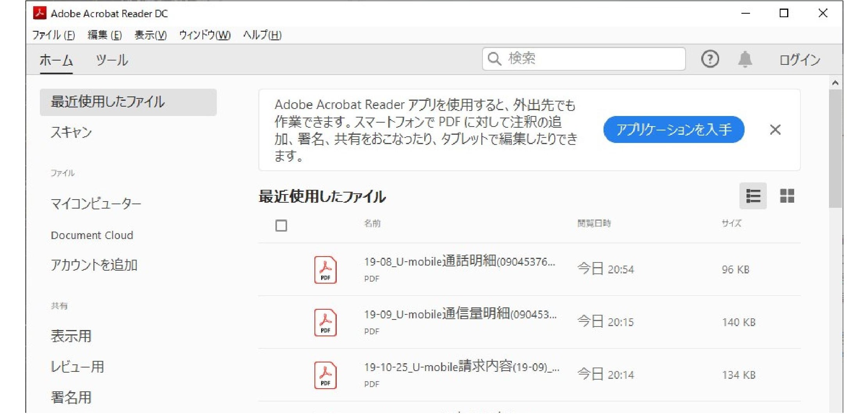This screenshot has height=414, width=868.
Task: Select スキャン in sidebar
Action: [x=71, y=132]
